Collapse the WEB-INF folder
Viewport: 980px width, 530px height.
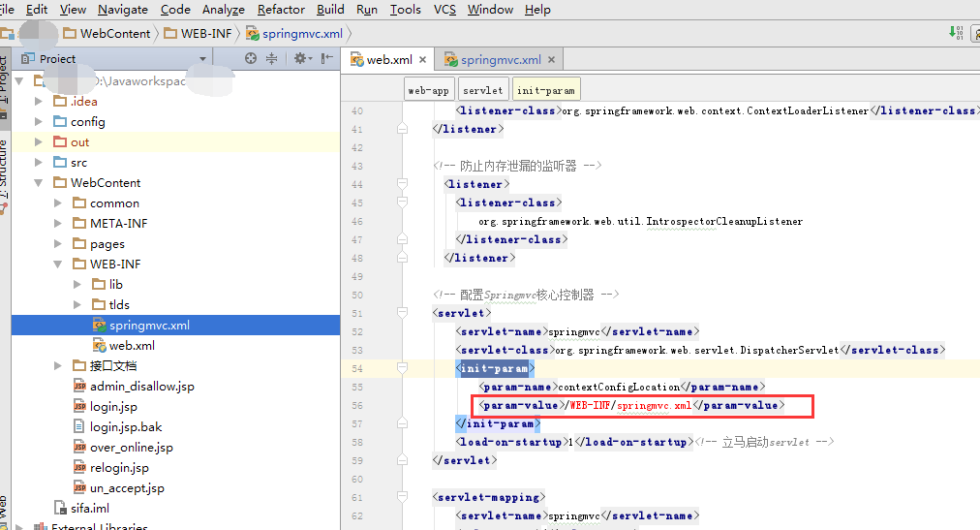[57, 265]
